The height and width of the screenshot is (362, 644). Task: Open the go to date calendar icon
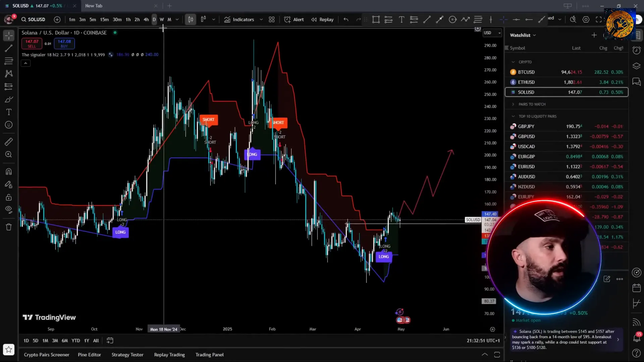pos(110,341)
